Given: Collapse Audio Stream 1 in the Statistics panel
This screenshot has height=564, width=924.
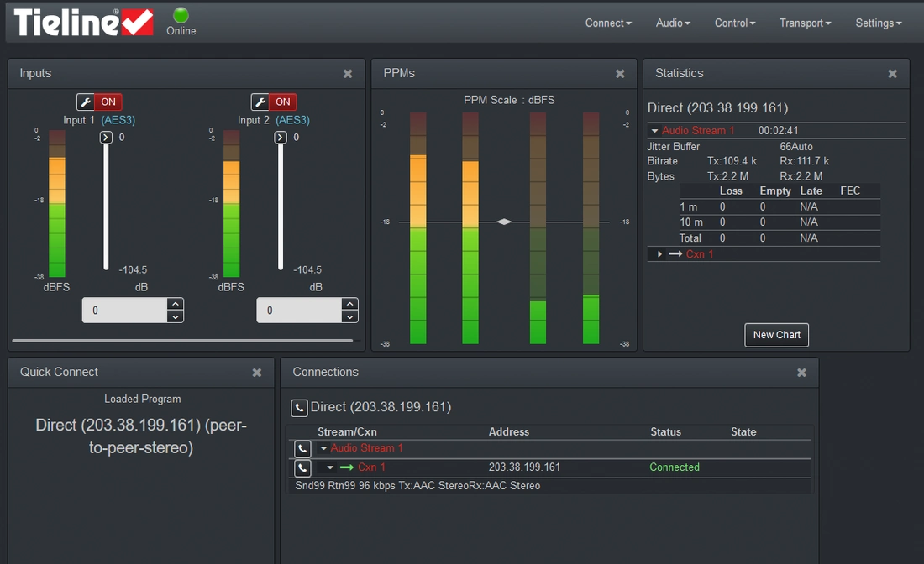Looking at the screenshot, I should click(654, 131).
